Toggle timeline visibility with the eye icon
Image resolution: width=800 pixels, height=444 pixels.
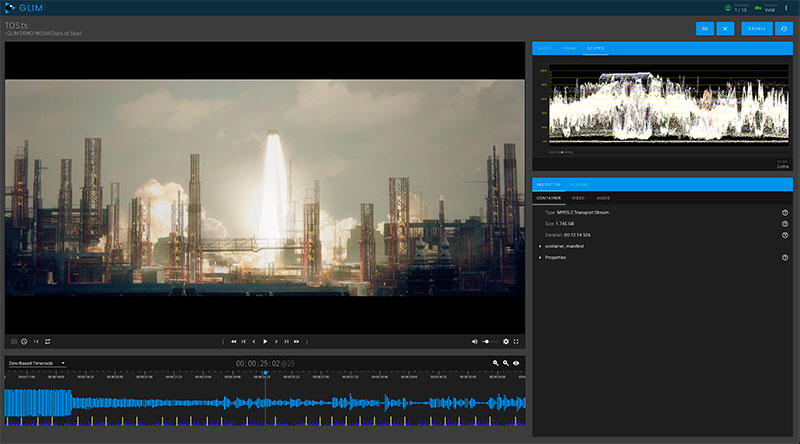point(517,363)
